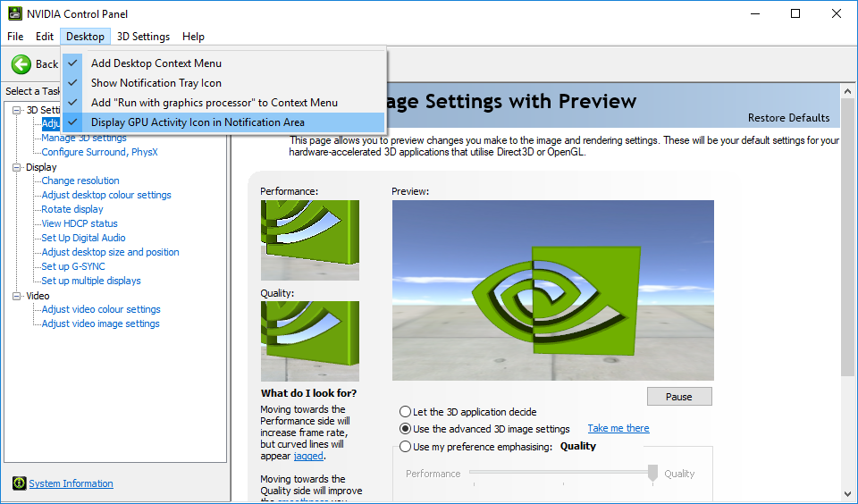Image resolution: width=858 pixels, height=504 pixels.
Task: Click the Back button label
Action: coord(46,64)
